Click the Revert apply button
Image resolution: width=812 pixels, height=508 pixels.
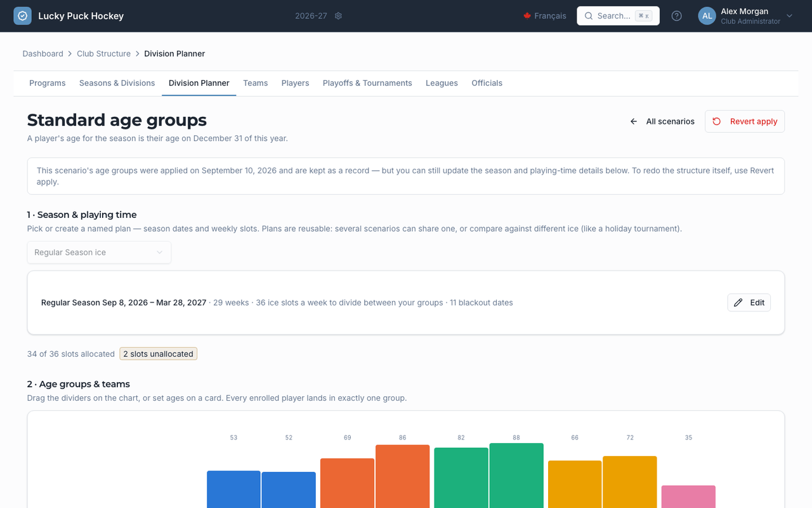tap(745, 121)
